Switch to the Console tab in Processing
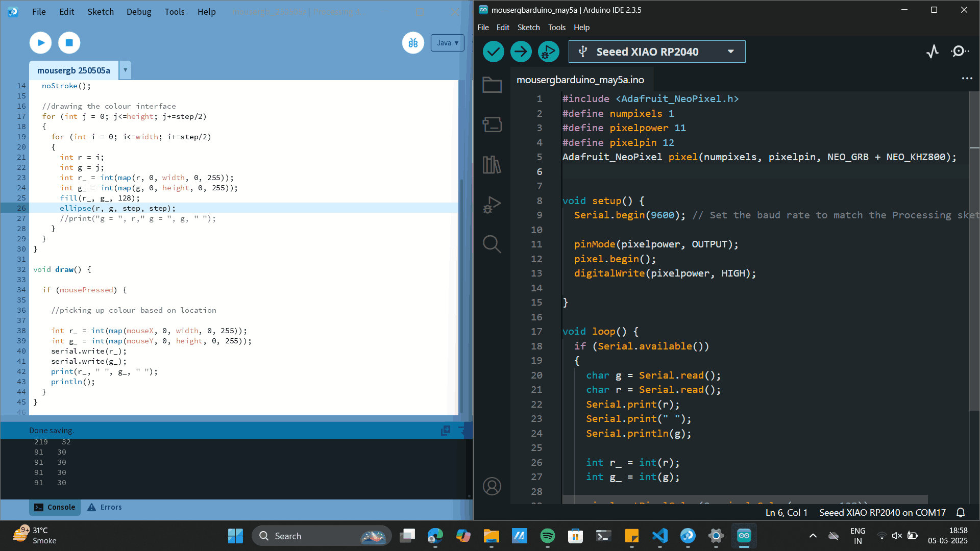Viewport: 980px width, 551px height. coord(55,507)
